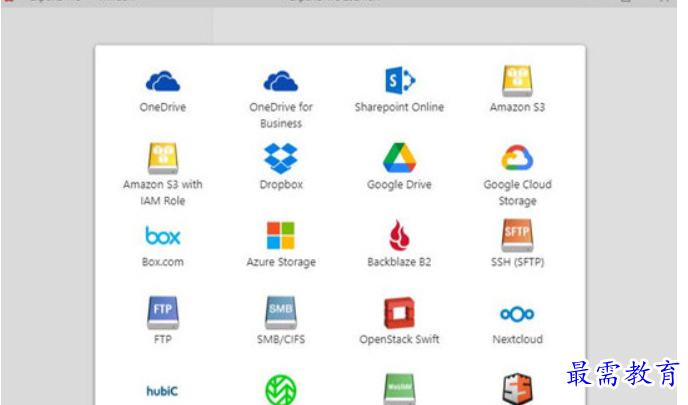Select the FTP drive icon

tap(163, 312)
